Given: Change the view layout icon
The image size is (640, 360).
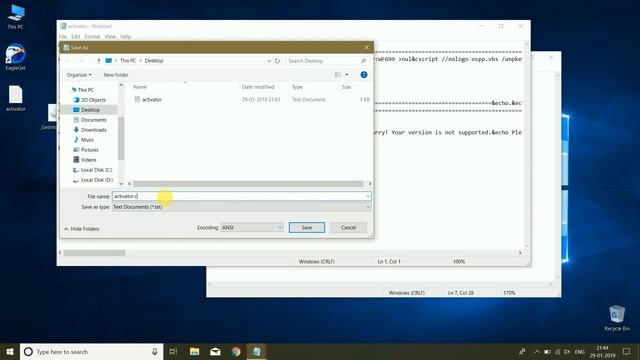Looking at the screenshot, I should [338, 75].
